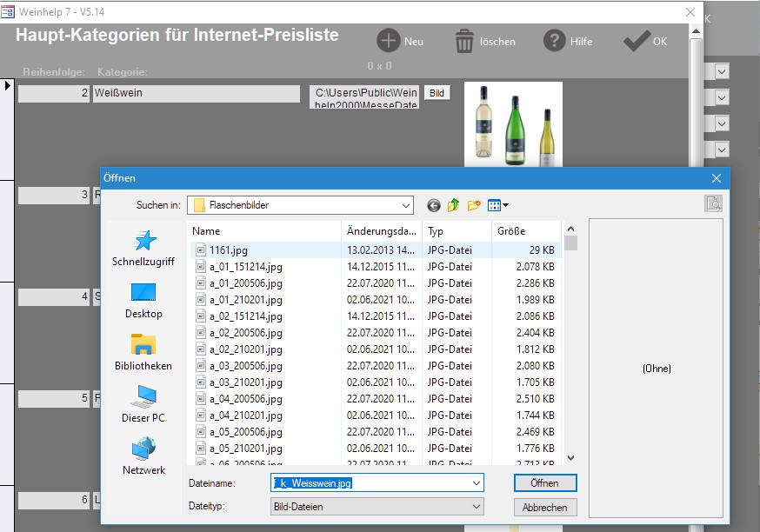Open Dieser PC location
Screen dimensions: 760x532
[143, 404]
